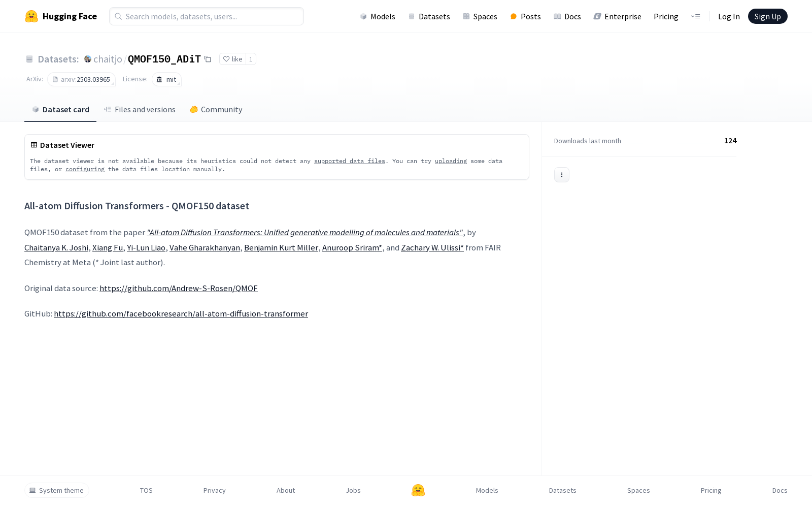Click Datasets in the footer
Image resolution: width=812 pixels, height=508 pixels.
point(563,490)
